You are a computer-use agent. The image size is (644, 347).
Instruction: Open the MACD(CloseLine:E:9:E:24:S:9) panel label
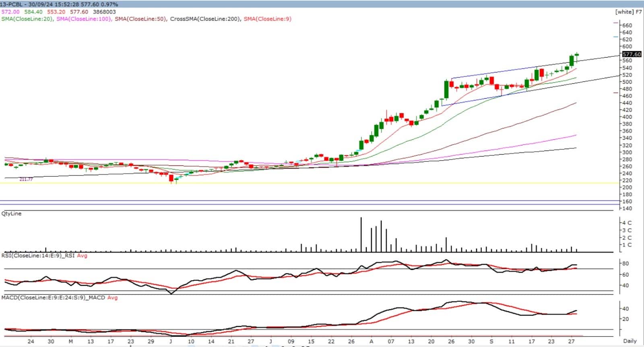pyautogui.click(x=53, y=297)
